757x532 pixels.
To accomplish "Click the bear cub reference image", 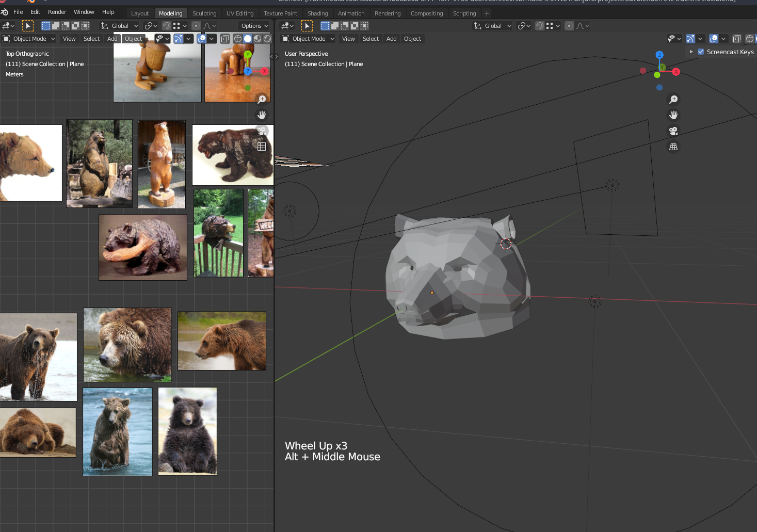I will (187, 431).
